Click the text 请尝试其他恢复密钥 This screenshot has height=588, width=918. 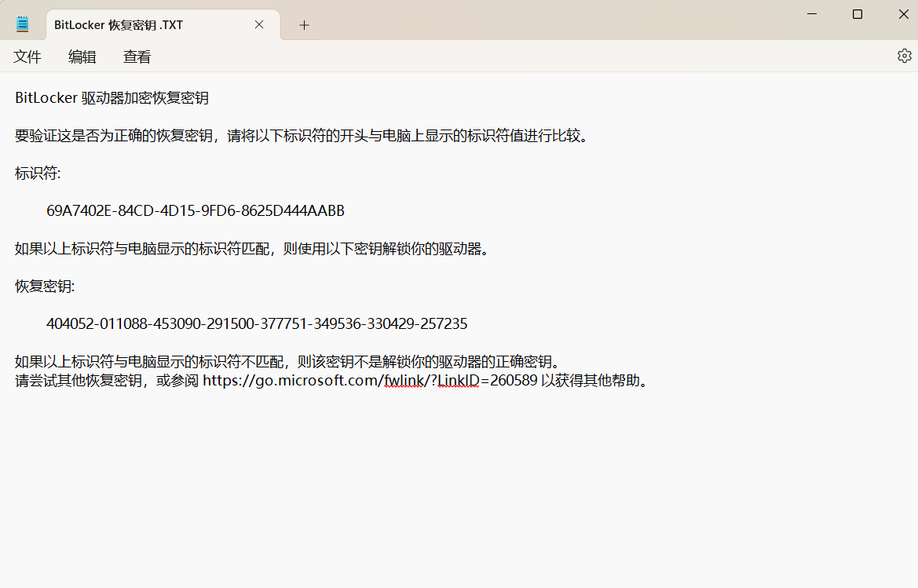coord(79,381)
